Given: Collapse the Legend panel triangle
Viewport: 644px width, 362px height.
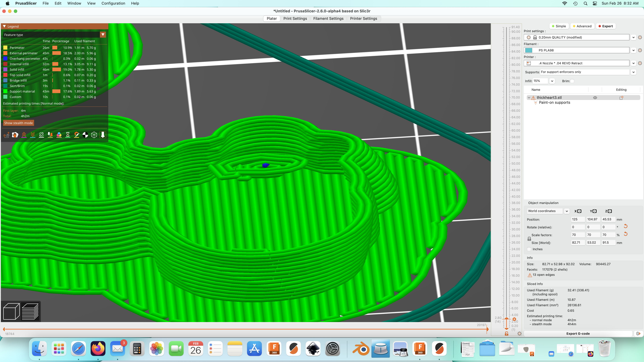Looking at the screenshot, I should pyautogui.click(x=4, y=26).
